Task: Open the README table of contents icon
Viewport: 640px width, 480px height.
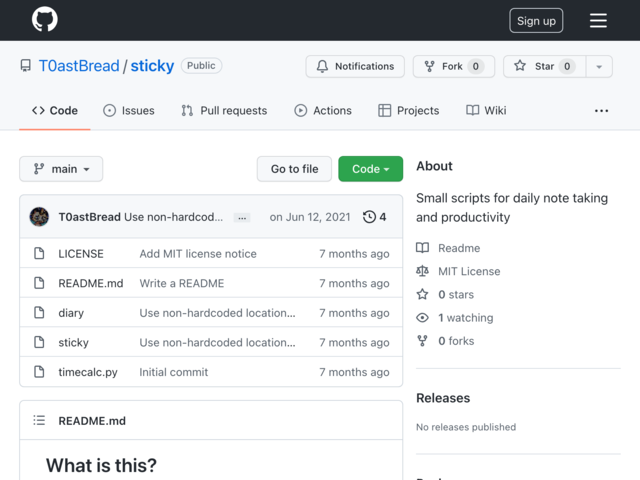Action: point(39,420)
